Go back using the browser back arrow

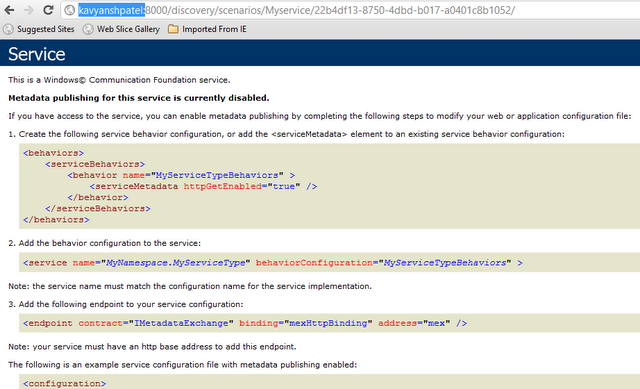pos(9,10)
